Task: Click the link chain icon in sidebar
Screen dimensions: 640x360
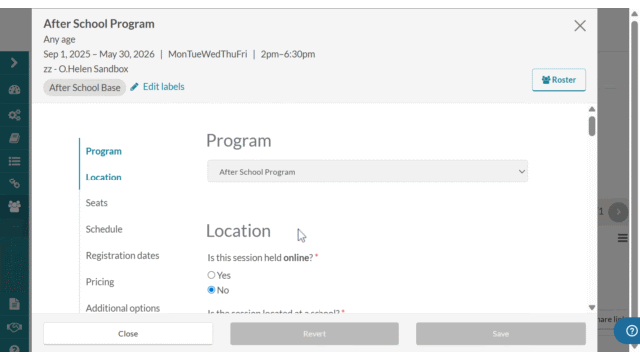Action: (x=14, y=184)
